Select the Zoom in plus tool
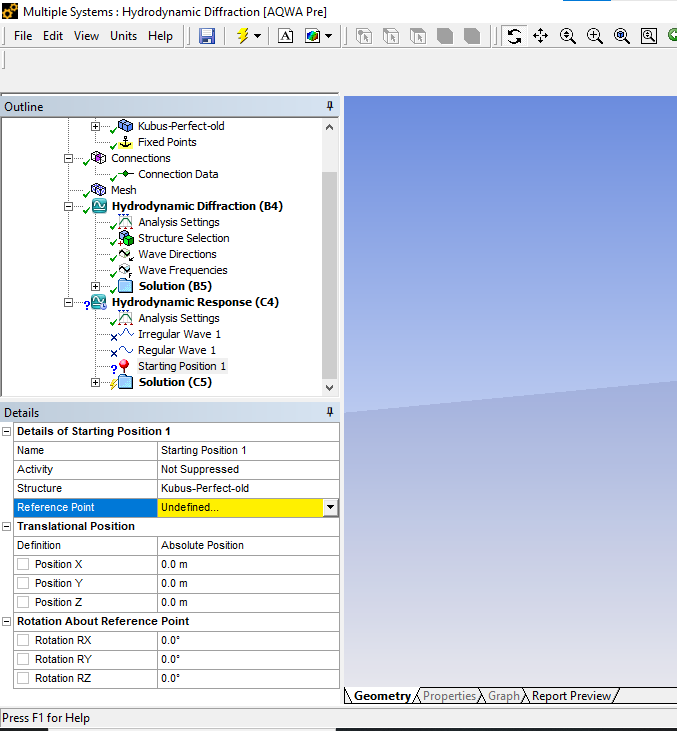Screen dimensions: 677x731 click(594, 36)
